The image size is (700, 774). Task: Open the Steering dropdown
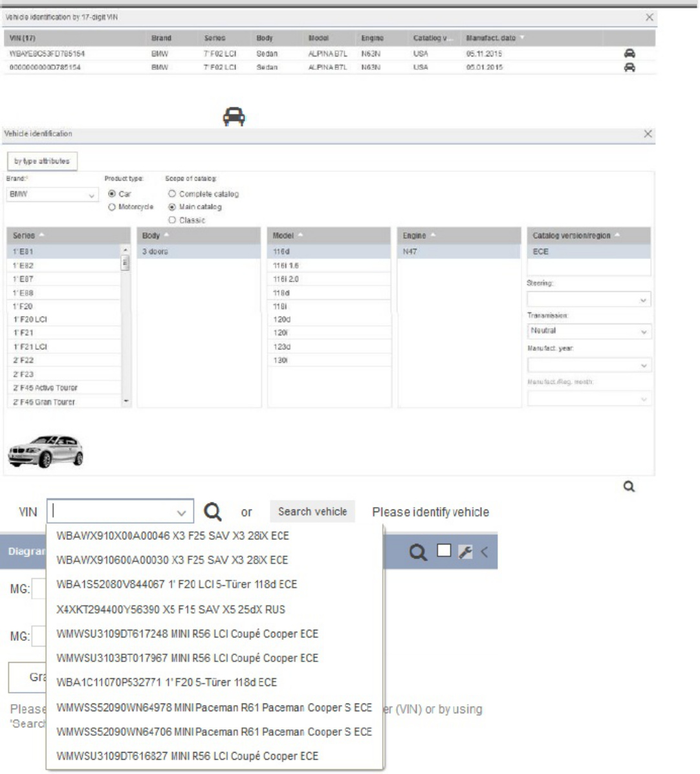pos(589,299)
